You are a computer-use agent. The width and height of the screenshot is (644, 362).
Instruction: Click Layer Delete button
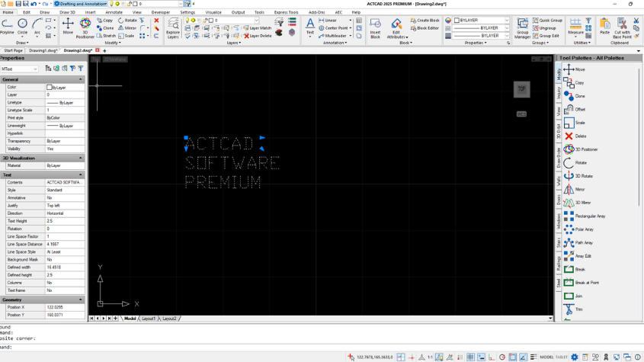point(258,36)
